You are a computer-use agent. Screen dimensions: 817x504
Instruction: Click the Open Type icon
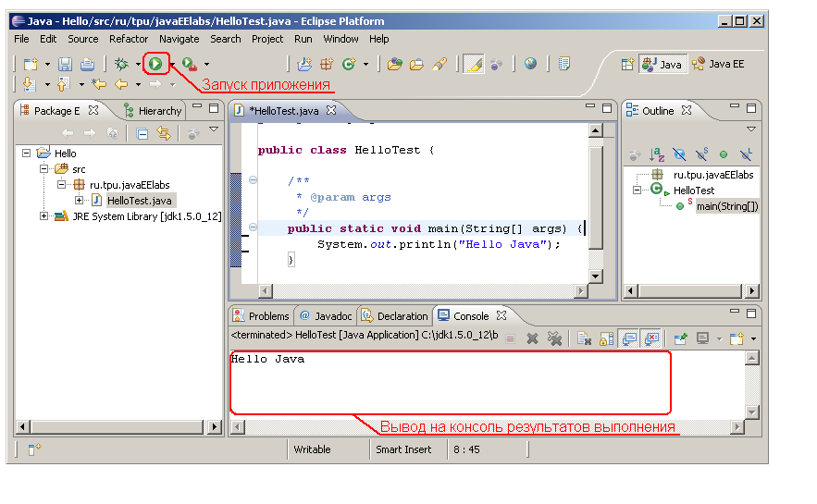click(394, 64)
